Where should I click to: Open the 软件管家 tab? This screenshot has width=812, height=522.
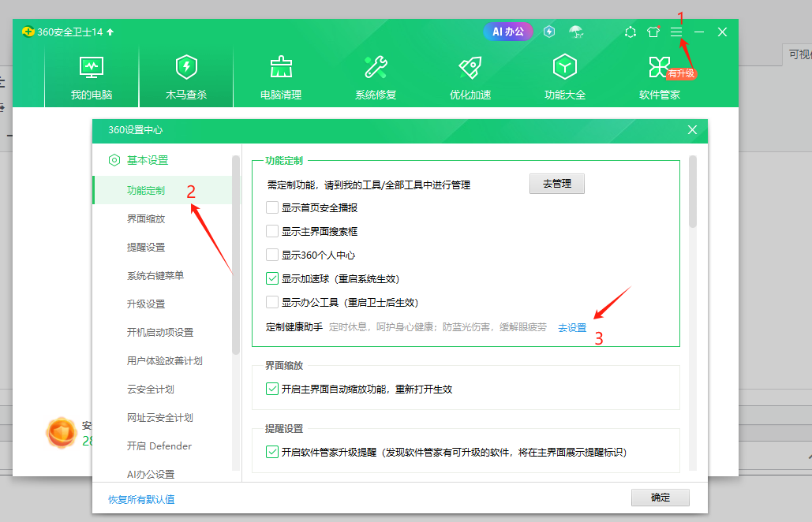[x=660, y=77]
